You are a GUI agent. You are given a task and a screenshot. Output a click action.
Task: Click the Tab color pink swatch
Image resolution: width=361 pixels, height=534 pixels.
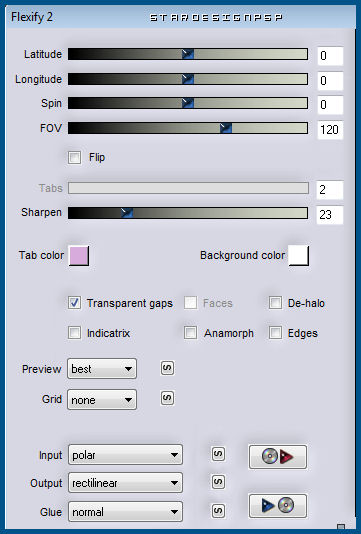tap(79, 255)
